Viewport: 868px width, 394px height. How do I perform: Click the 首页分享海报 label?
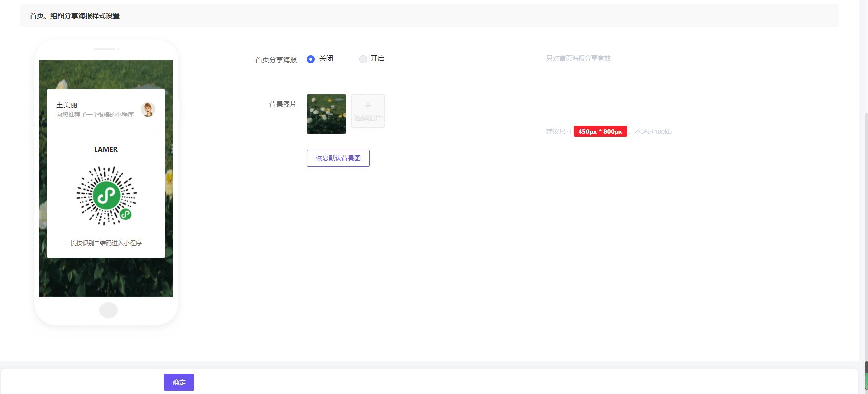276,60
